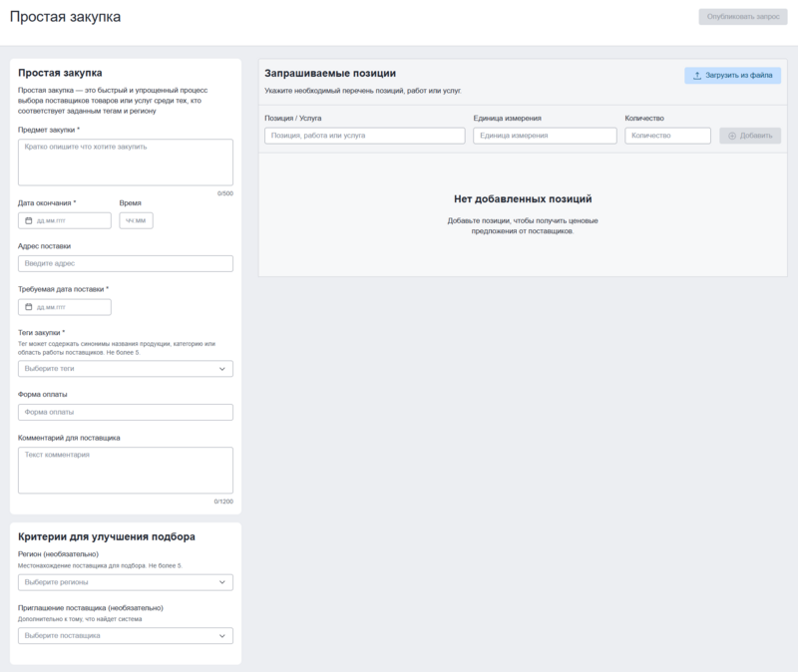Click the Дата окончания date field
This screenshot has width=798, height=672.
70,220
